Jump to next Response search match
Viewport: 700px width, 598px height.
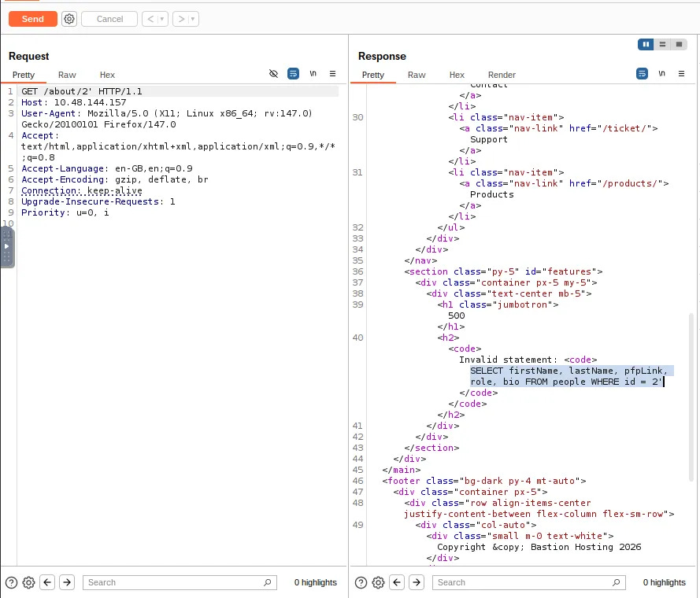417,582
